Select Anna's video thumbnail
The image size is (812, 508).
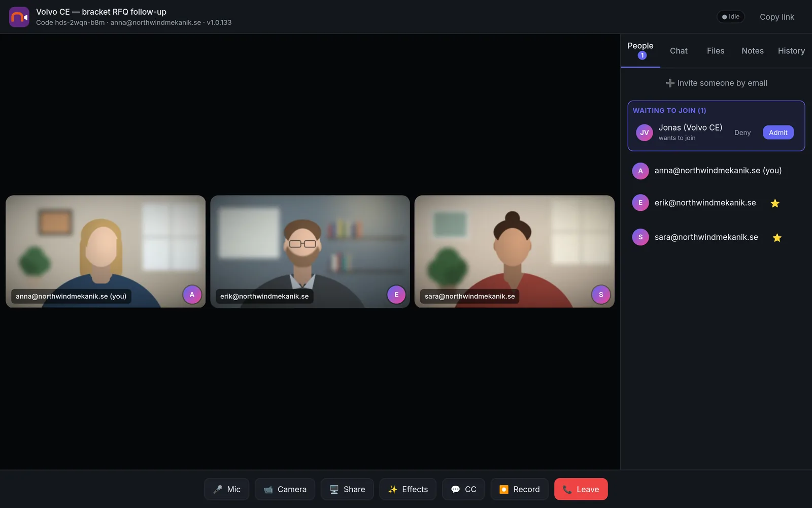(106, 251)
